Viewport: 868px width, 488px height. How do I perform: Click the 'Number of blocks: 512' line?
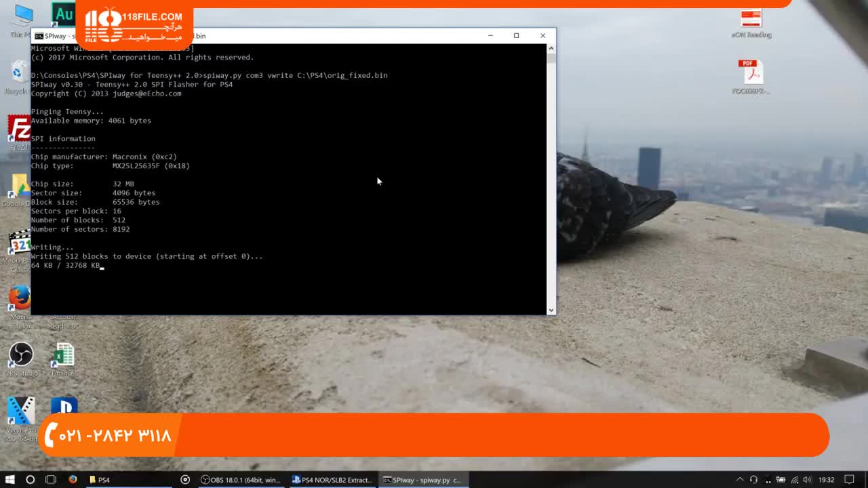tap(78, 220)
